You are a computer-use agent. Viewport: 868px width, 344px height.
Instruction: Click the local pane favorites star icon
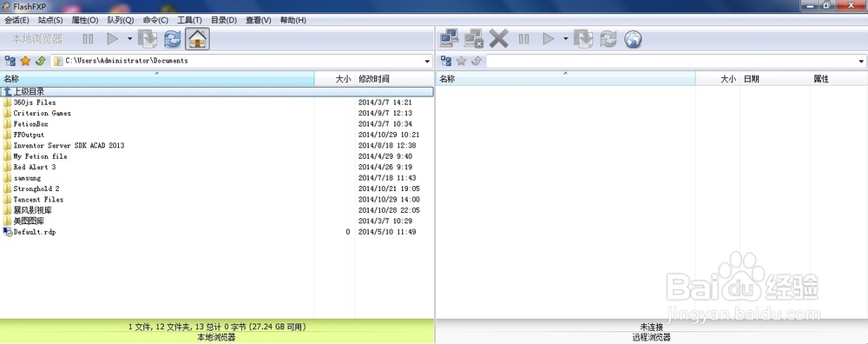tap(25, 61)
